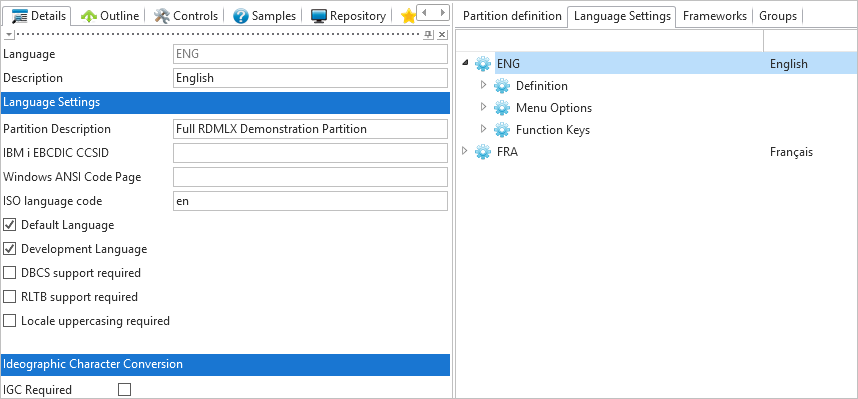This screenshot has width=858, height=399.
Task: Click the ISO language code field
Action: tap(310, 201)
